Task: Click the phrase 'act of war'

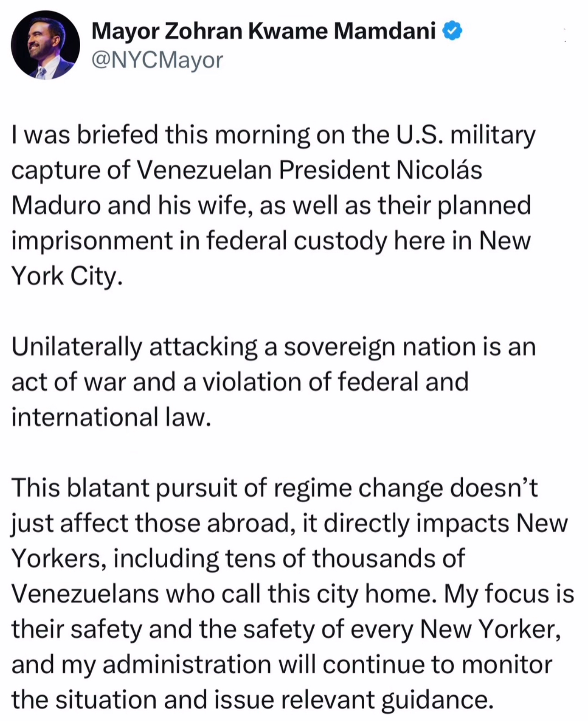Action: coord(68,382)
